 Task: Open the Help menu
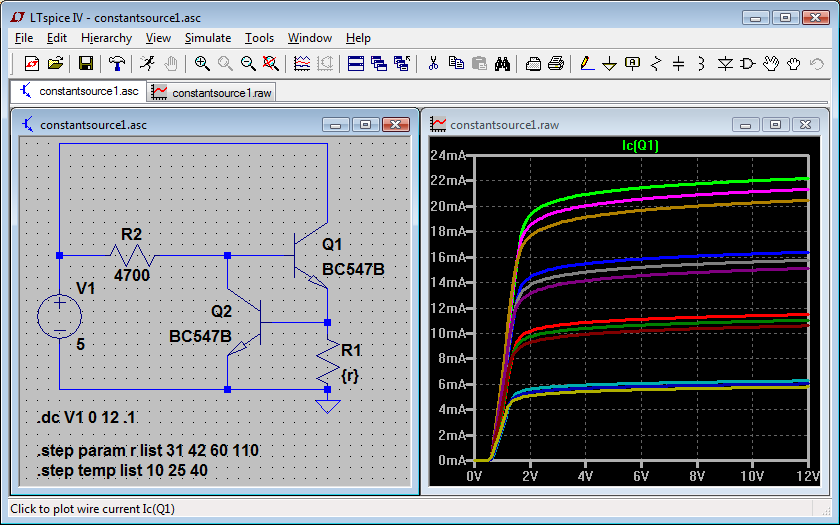pos(358,38)
